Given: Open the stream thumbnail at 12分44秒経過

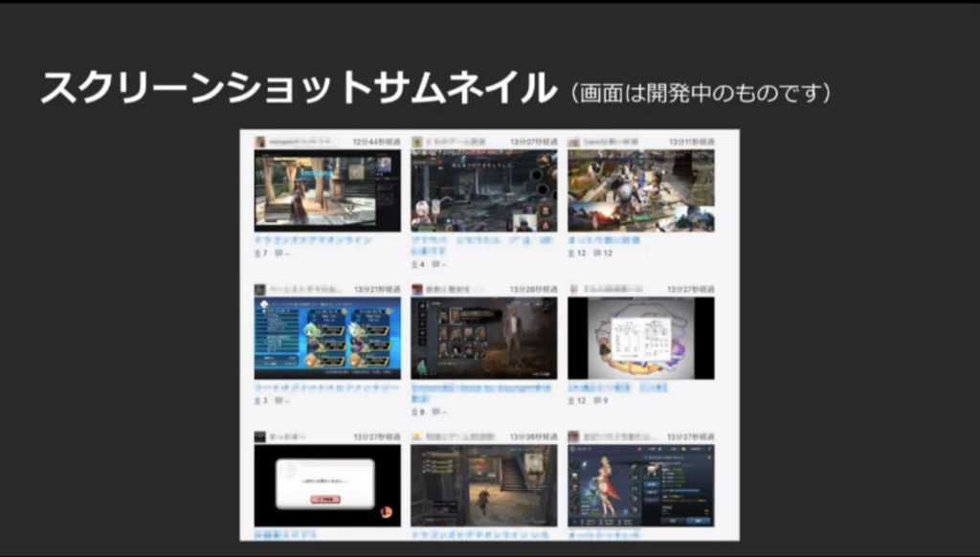Looking at the screenshot, I should (327, 190).
